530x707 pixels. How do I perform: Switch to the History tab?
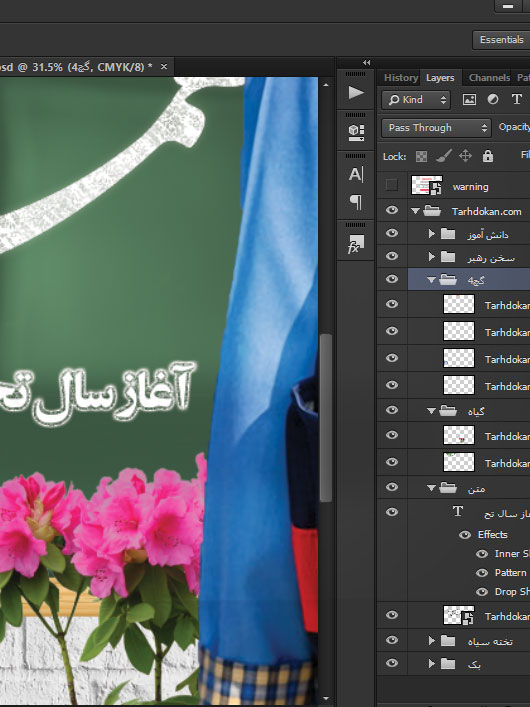point(400,78)
